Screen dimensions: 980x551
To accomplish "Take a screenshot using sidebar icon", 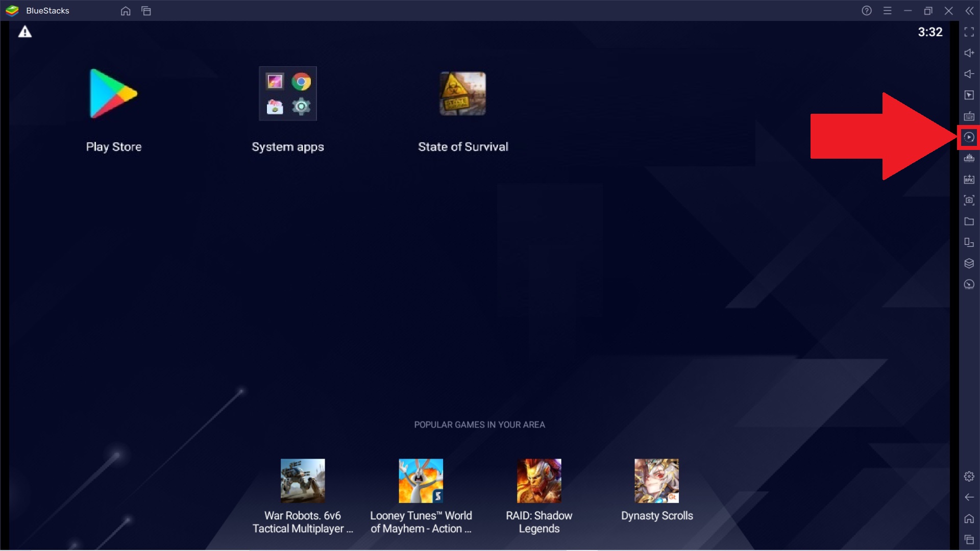I will [x=969, y=201].
